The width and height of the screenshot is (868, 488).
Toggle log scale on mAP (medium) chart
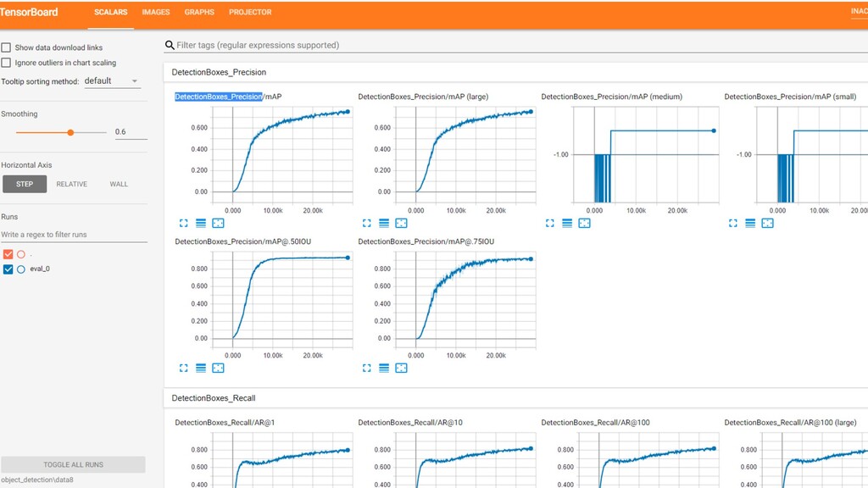(567, 223)
